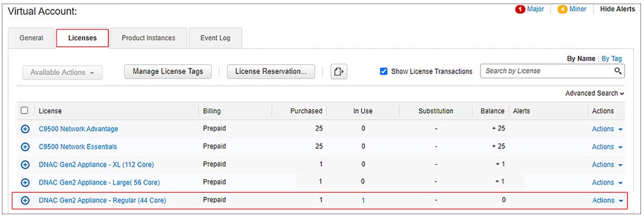644x219 pixels.
Task: Click the License Reservation button
Action: [271, 71]
